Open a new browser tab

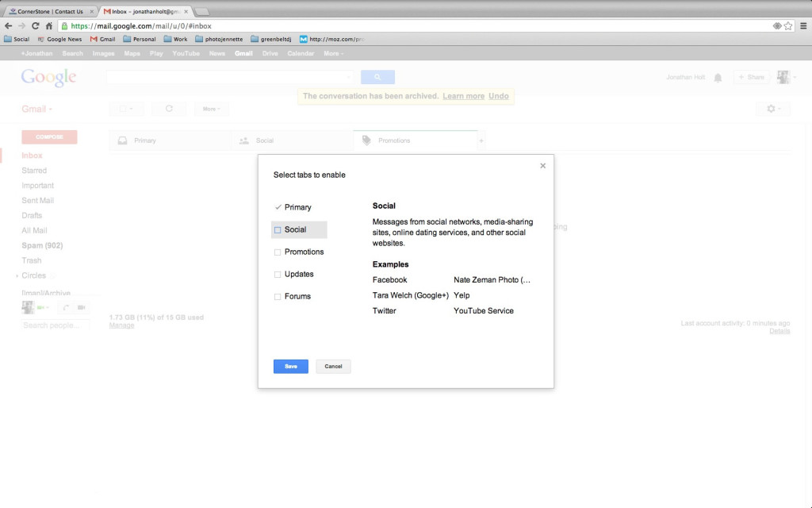coord(202,11)
